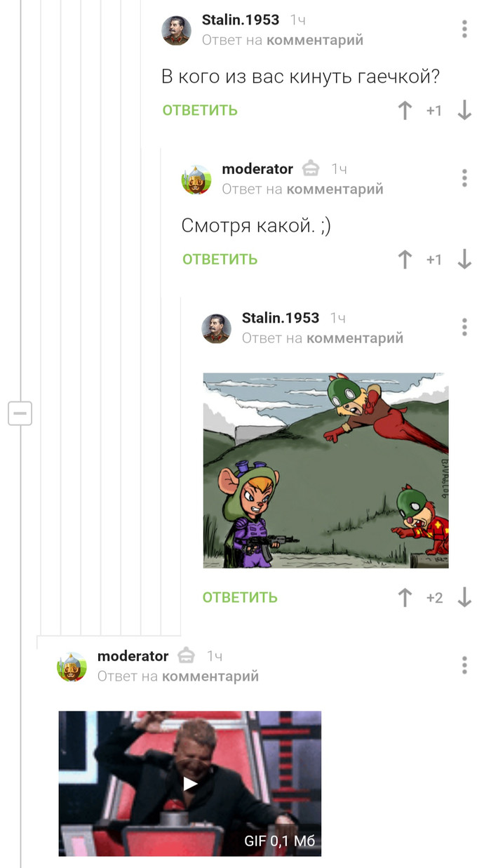Upvote Stalin.1953's comment about гаечкой
Viewport: 491px width, 868px height.
[405, 110]
